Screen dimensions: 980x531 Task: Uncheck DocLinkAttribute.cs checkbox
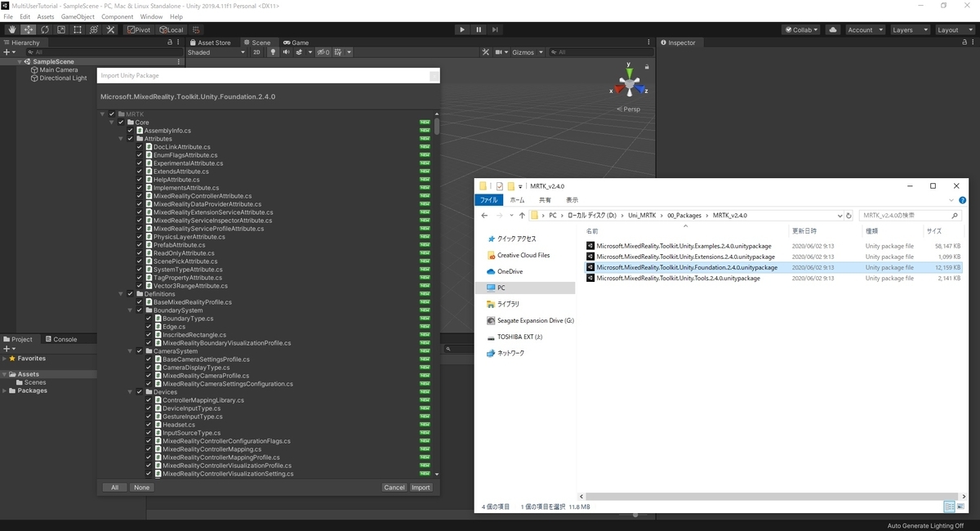(140, 147)
